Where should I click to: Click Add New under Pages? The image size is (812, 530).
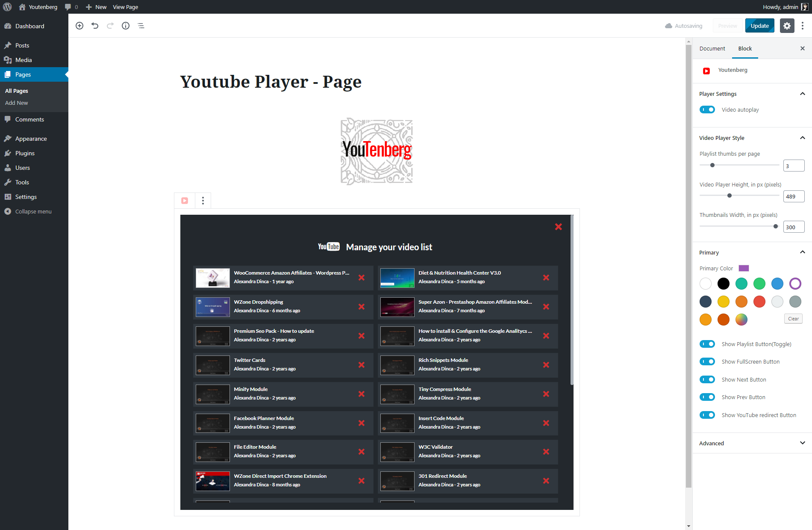click(17, 103)
